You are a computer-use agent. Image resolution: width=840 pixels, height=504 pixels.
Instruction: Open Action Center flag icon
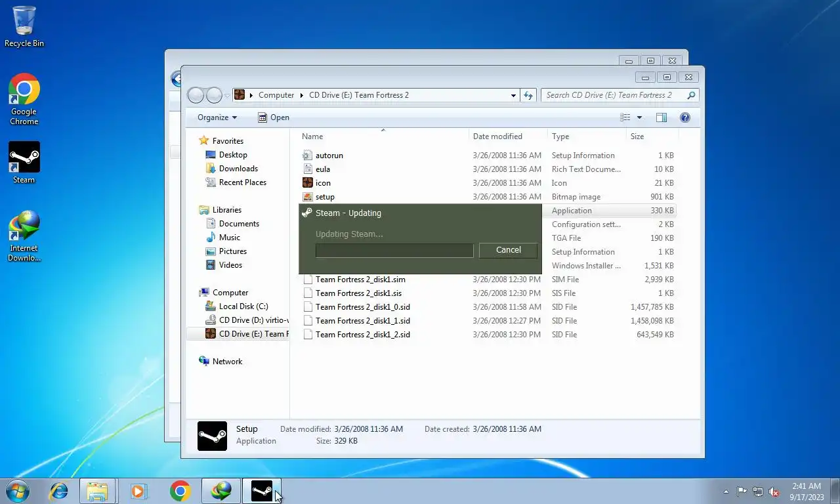(742, 492)
